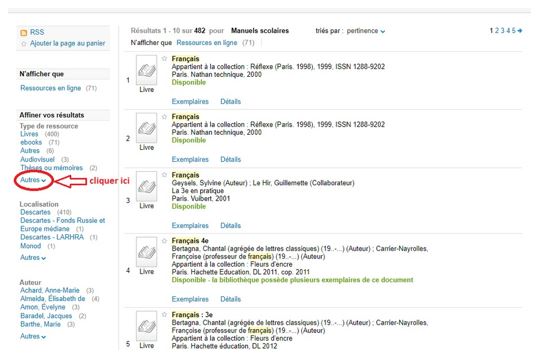Expand Autres under Auteur
This screenshot has width=543, height=364.
click(x=33, y=336)
